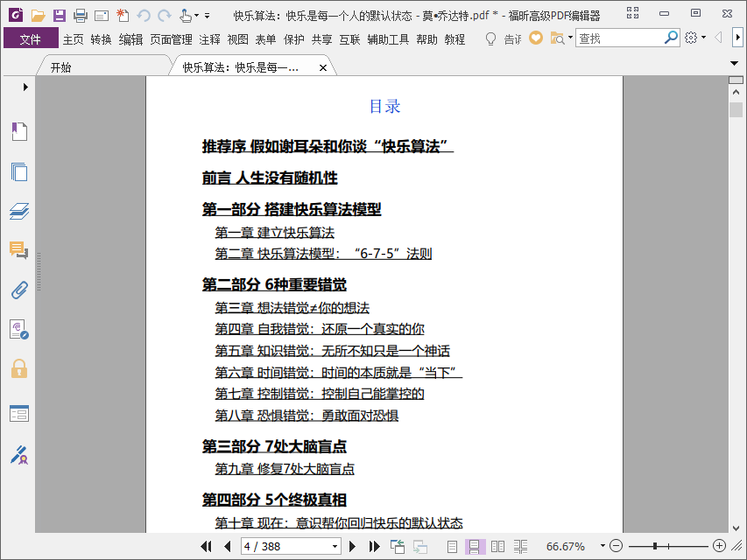Open the page number dropdown
Viewport: 747px width, 560px height.
[x=335, y=546]
